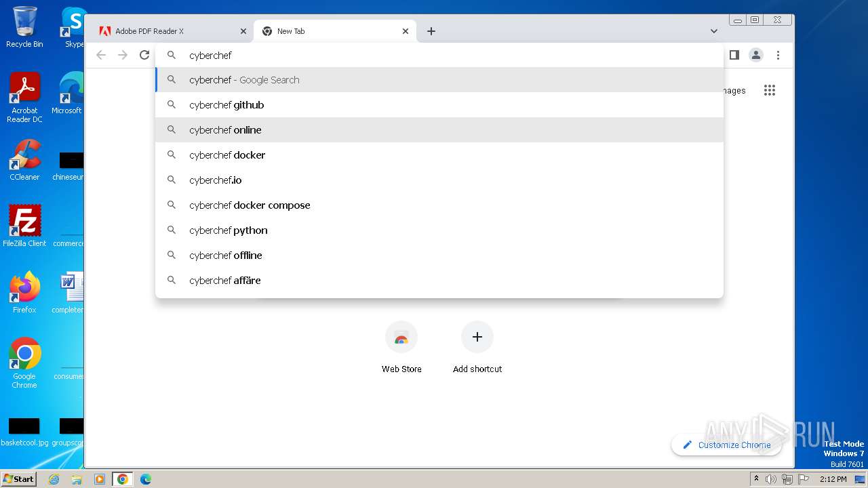The width and height of the screenshot is (868, 488).
Task: Click the Chrome back arrow
Action: click(x=101, y=55)
